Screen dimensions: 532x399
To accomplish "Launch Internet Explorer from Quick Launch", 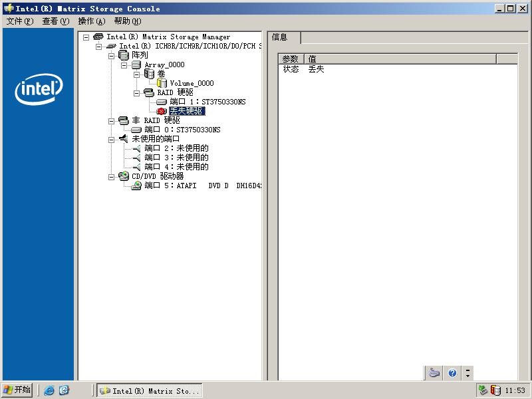I will tap(49, 390).
